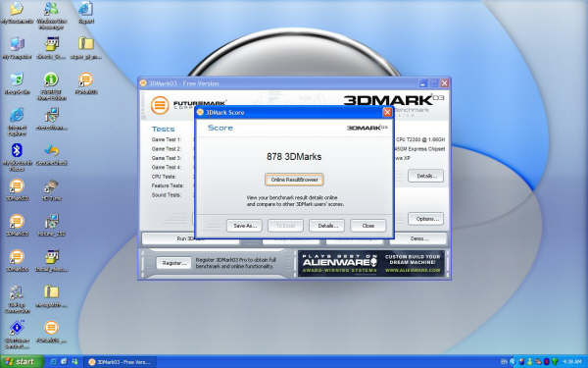
Task: Click the 3DMark03 taskbar button
Action: (x=120, y=362)
